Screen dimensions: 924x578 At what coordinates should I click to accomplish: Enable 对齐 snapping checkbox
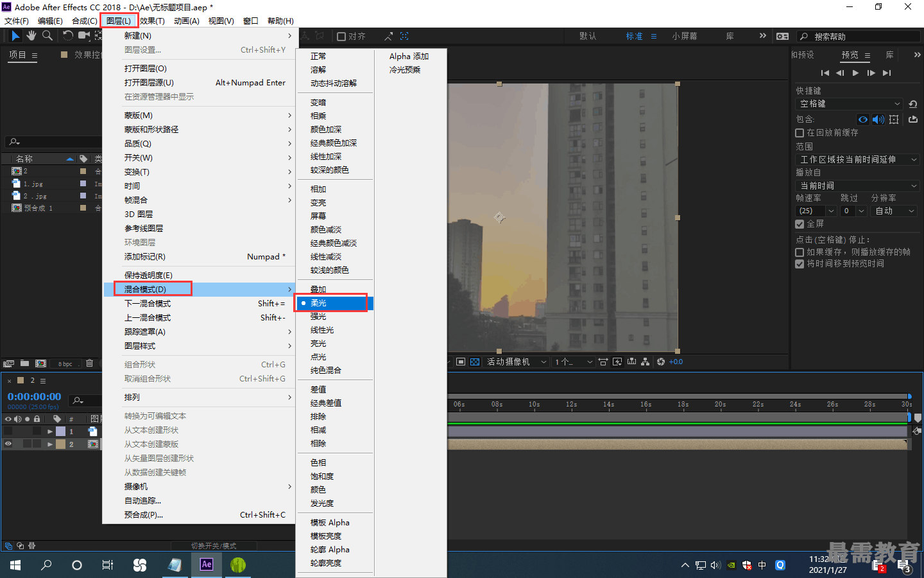[341, 37]
